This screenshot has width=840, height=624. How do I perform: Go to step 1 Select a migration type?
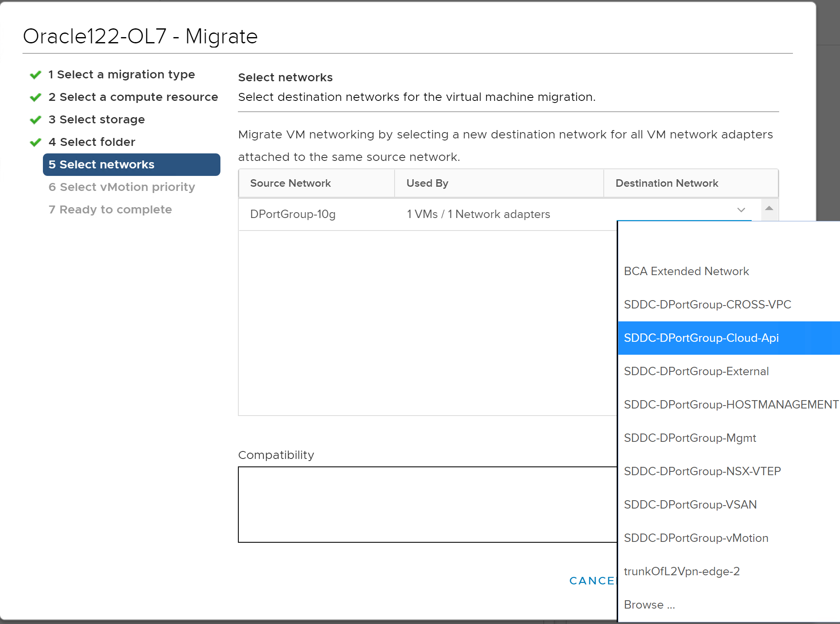(122, 75)
